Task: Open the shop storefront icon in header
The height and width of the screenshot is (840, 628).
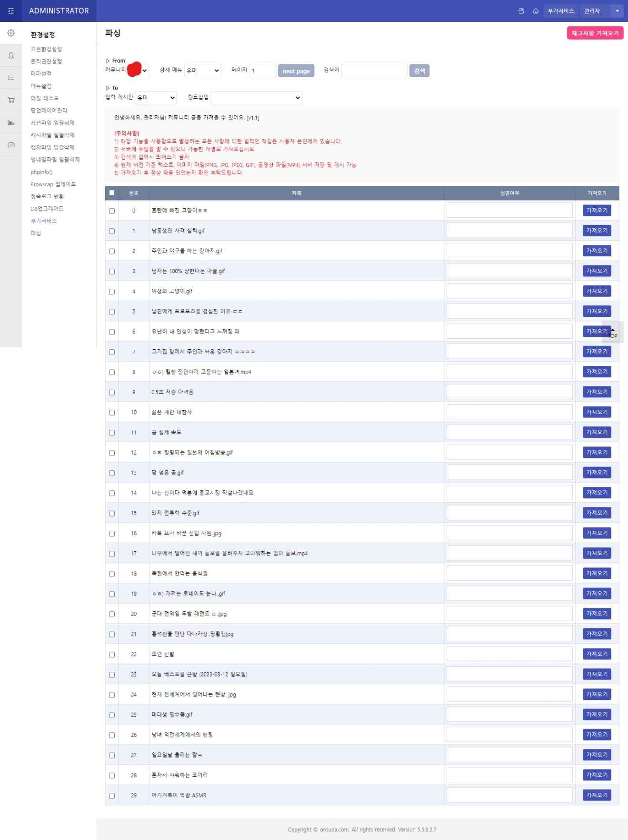Action: [521, 11]
